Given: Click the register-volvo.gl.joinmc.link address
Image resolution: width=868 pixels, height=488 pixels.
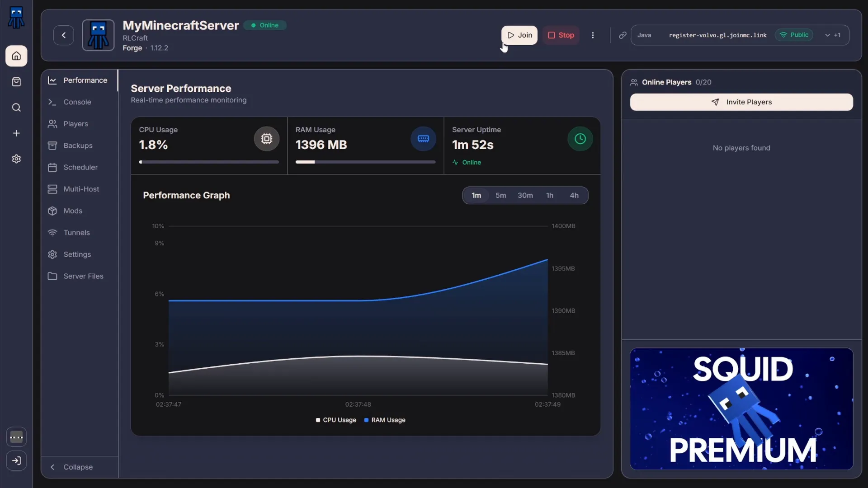Looking at the screenshot, I should coord(717,35).
